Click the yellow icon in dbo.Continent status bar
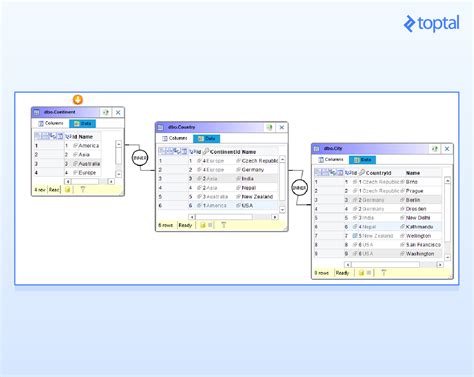Screen dimensions: 474x377 pyautogui.click(x=68, y=190)
